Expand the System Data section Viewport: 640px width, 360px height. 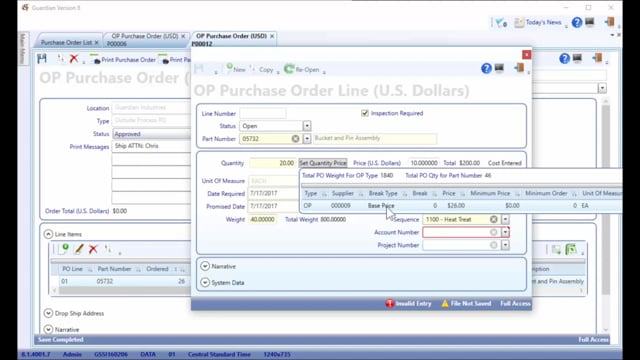tap(205, 282)
